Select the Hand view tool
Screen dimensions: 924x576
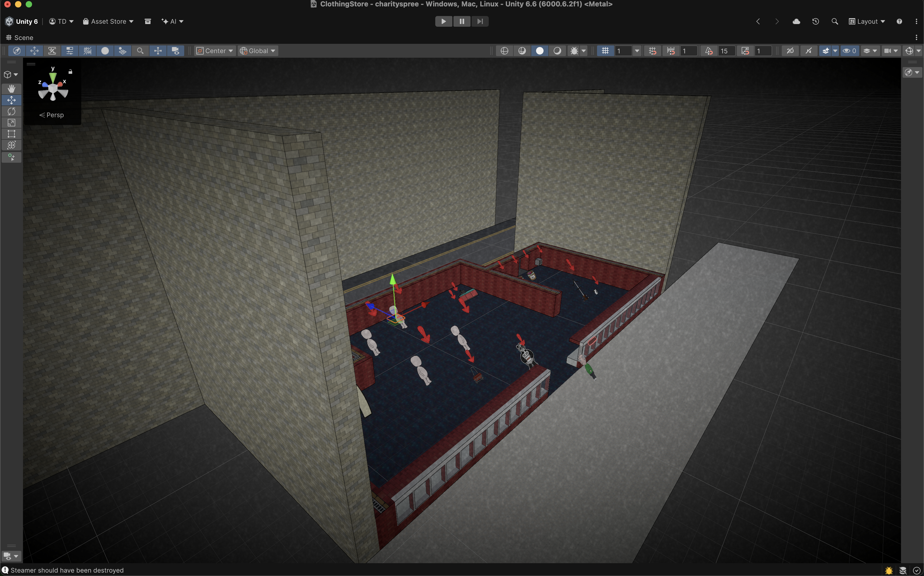click(11, 89)
